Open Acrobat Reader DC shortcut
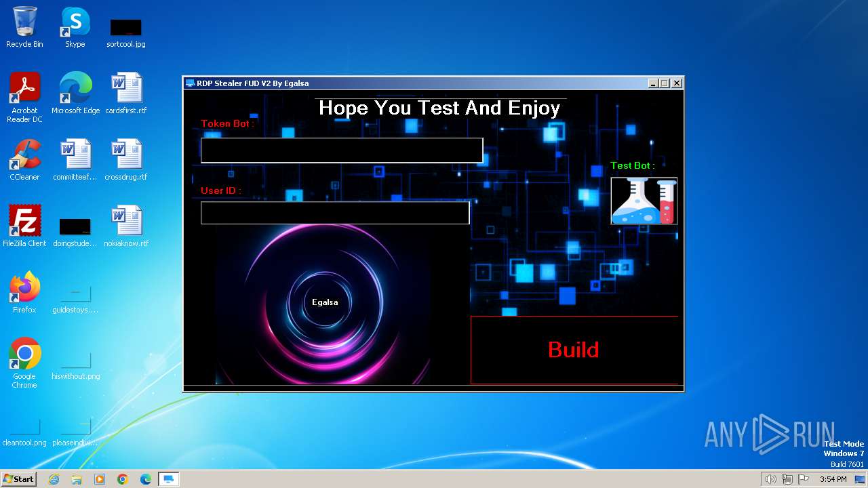 [24, 98]
